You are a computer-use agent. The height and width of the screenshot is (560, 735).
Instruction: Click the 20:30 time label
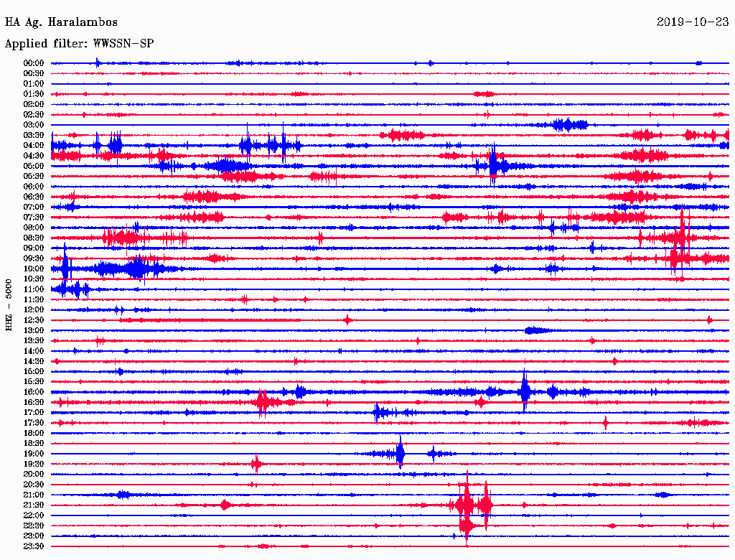[x=34, y=485]
